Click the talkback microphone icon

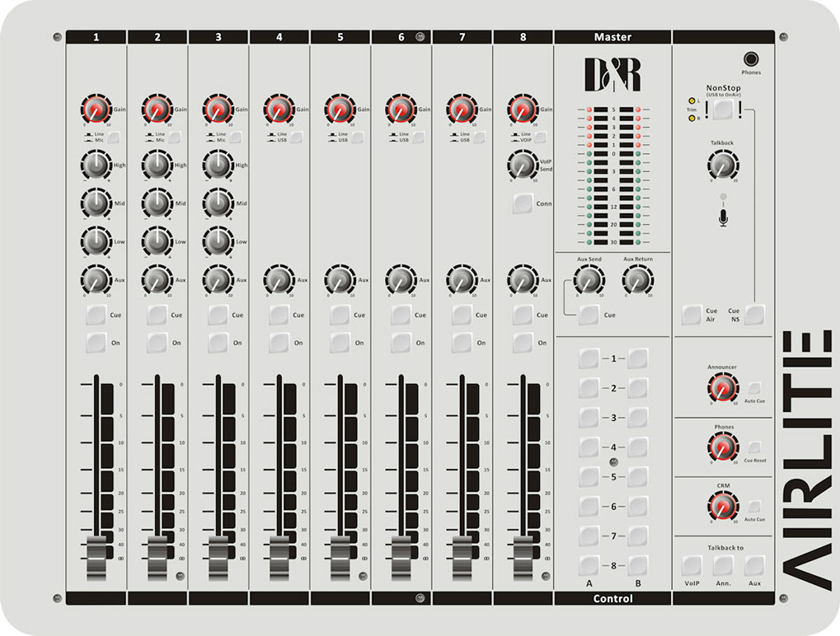[722, 216]
